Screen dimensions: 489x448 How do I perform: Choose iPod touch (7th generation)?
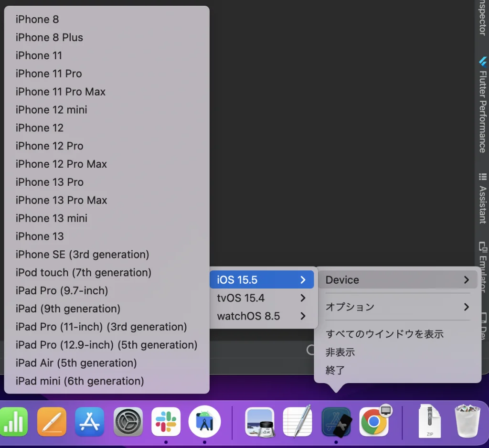tap(106, 273)
